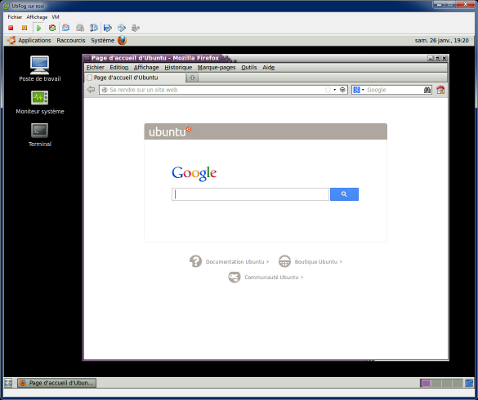Open the search engine selector dropdown

[358, 90]
